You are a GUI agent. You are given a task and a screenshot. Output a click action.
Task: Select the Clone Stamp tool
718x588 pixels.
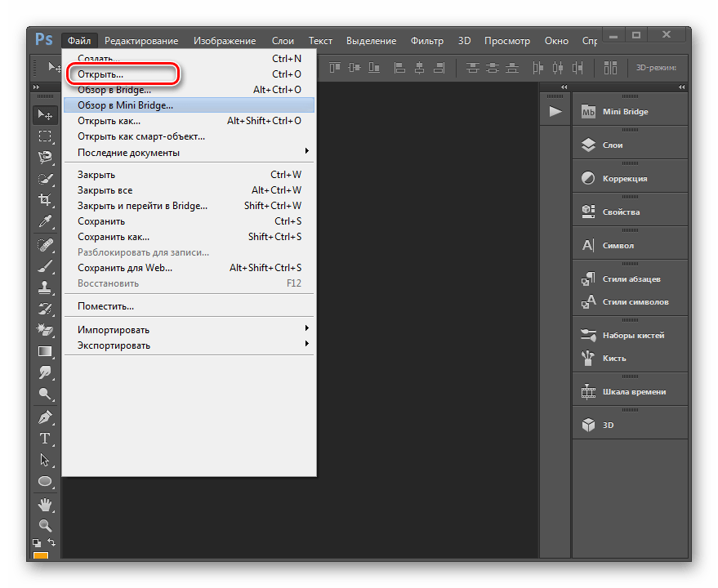(x=45, y=287)
